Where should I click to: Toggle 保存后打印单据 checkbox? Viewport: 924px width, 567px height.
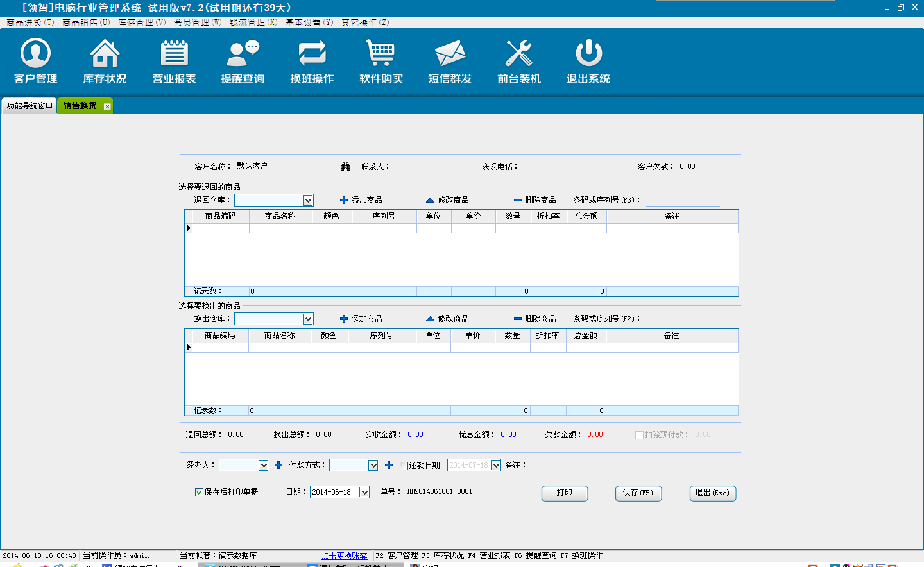click(x=199, y=492)
